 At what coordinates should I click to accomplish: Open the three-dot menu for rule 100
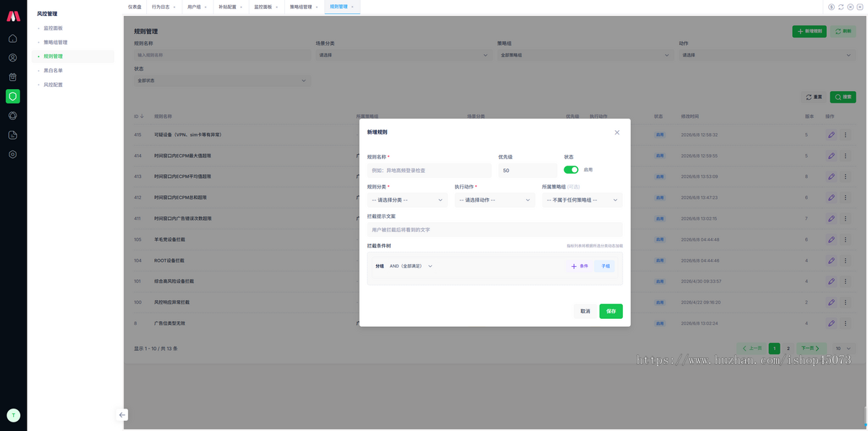coord(845,302)
